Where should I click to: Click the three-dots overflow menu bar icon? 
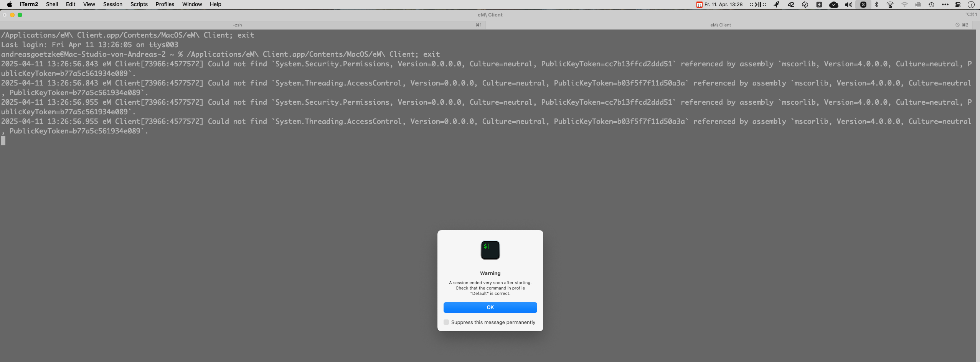tap(945, 5)
